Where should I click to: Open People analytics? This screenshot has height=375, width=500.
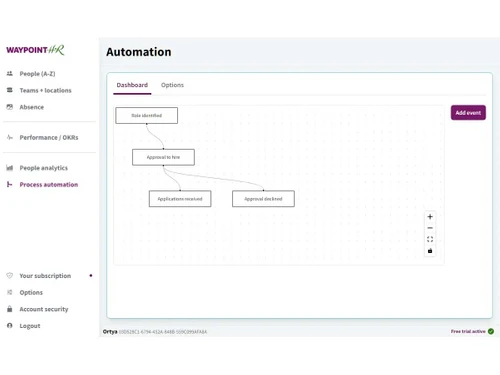[43, 168]
